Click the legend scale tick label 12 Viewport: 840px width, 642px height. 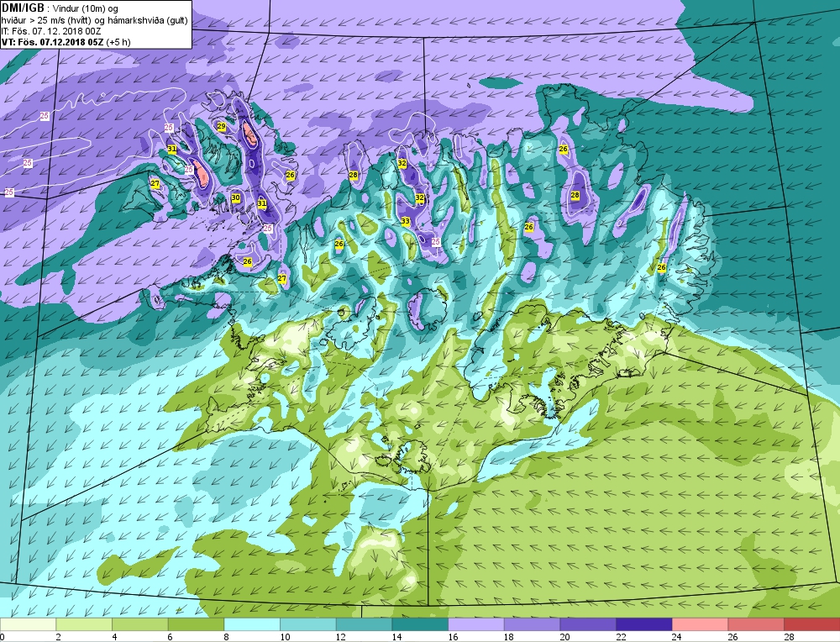[x=341, y=637]
